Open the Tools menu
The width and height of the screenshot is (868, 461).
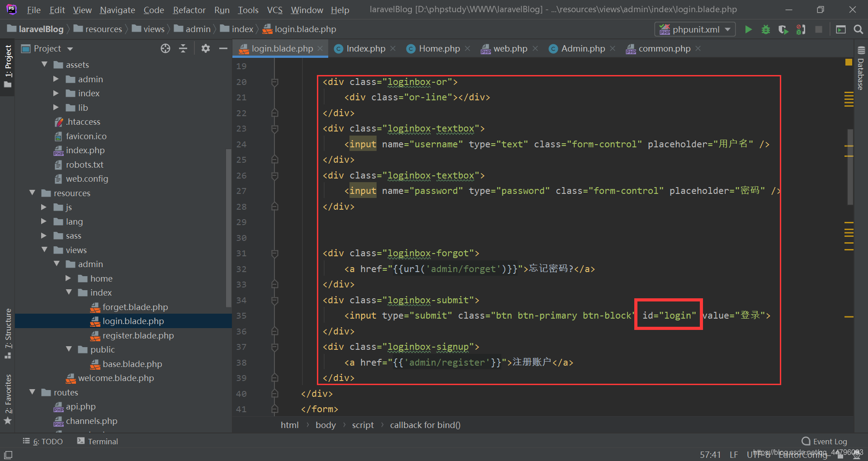tap(248, 10)
